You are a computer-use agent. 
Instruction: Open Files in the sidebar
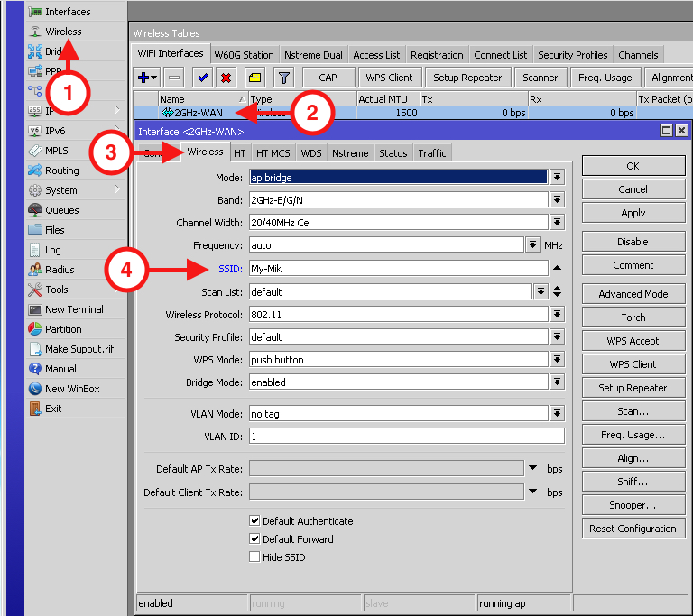pyautogui.click(x=76, y=230)
